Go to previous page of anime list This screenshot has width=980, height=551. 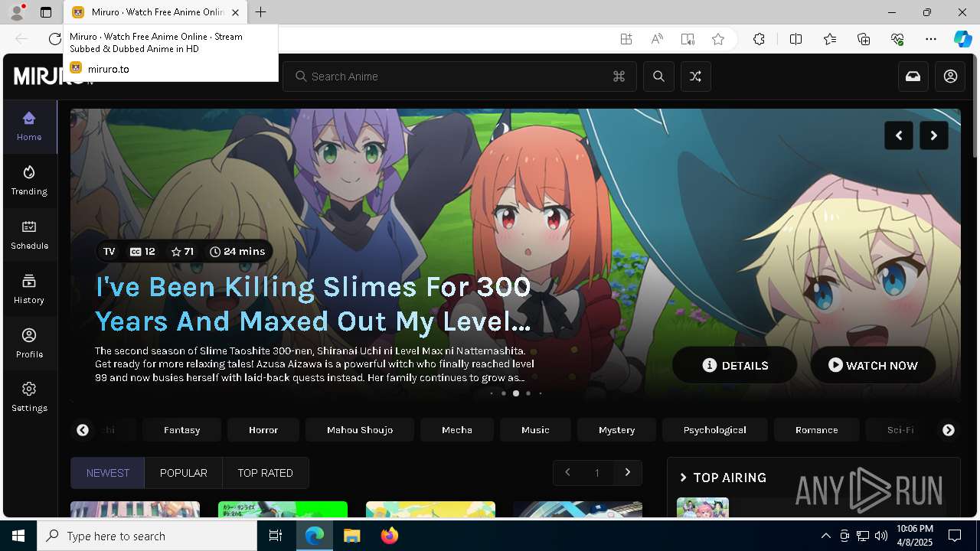pos(567,472)
